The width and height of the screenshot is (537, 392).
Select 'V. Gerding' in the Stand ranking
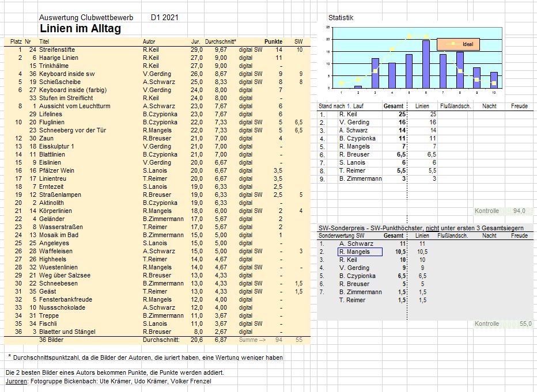click(354, 122)
